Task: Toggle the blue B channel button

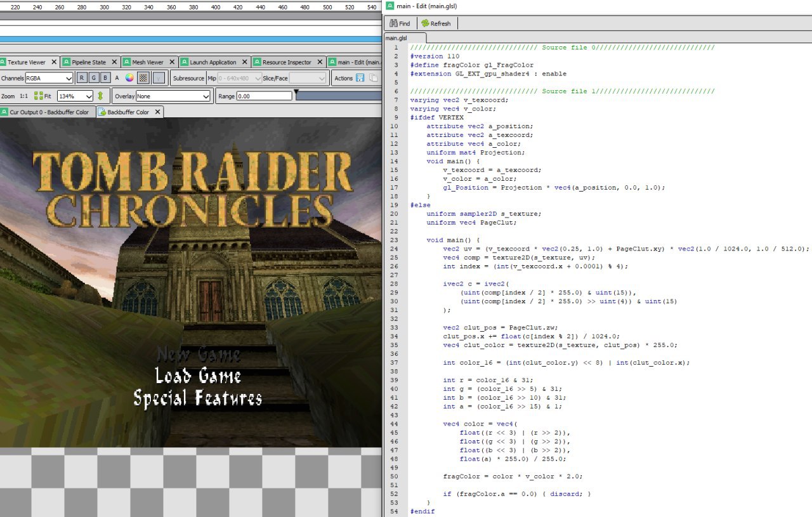Action: pyautogui.click(x=105, y=78)
